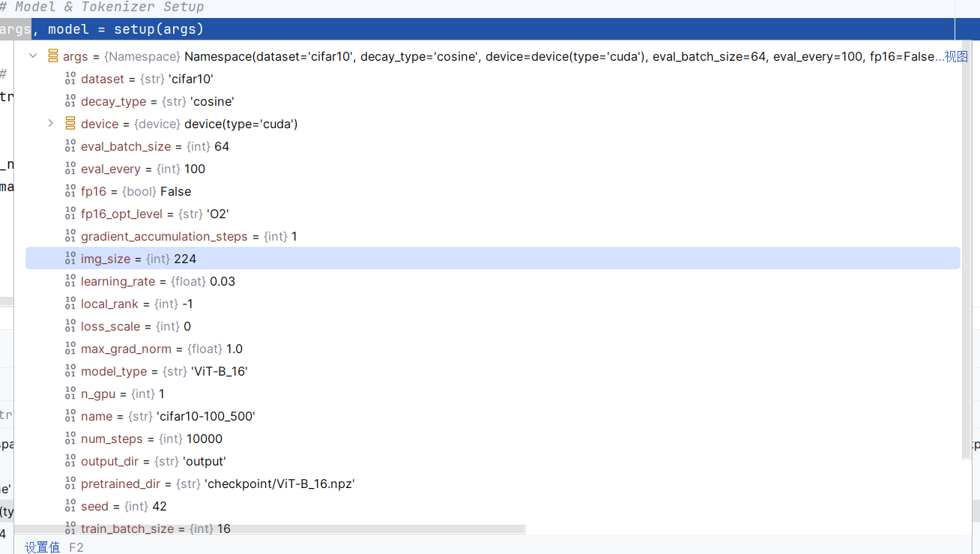Click the eval_batch_size variable icon
The height and width of the screenshot is (554, 980).
pos(70,146)
